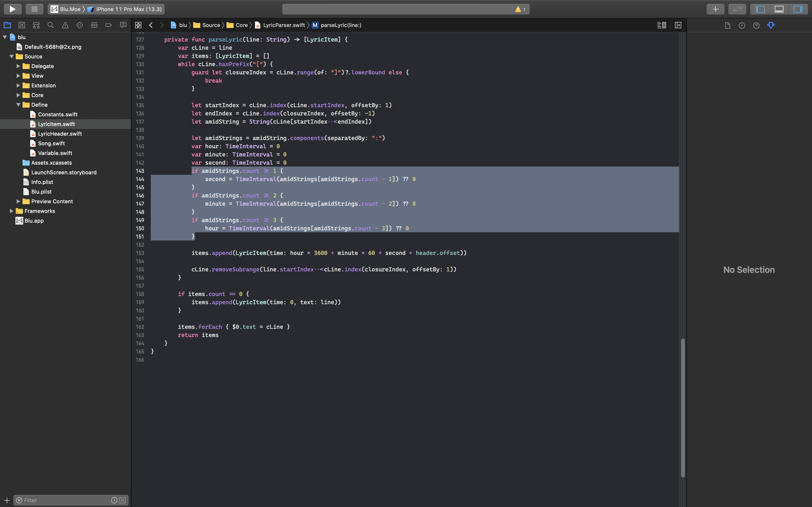Collapse the Define folder

point(19,105)
